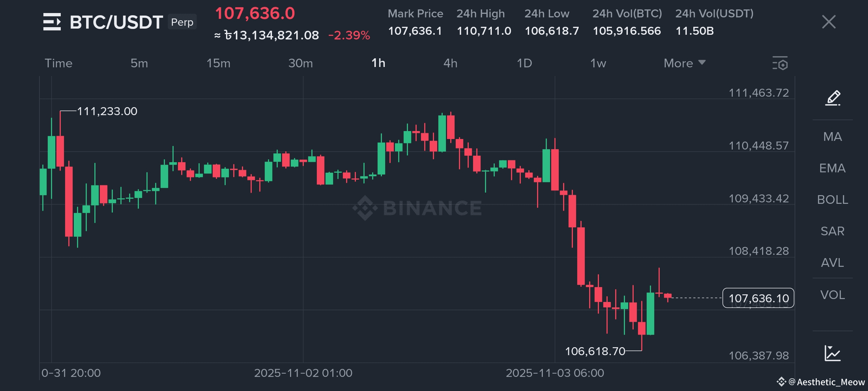Open the BTC/USDT pair selector
The image size is (868, 391).
(116, 22)
